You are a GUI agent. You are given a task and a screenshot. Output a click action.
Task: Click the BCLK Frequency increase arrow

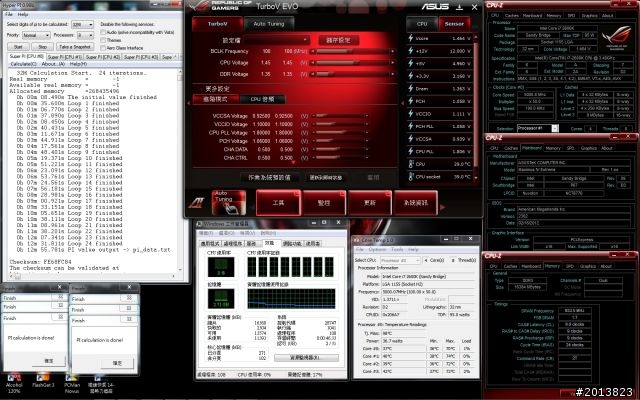[393, 51]
